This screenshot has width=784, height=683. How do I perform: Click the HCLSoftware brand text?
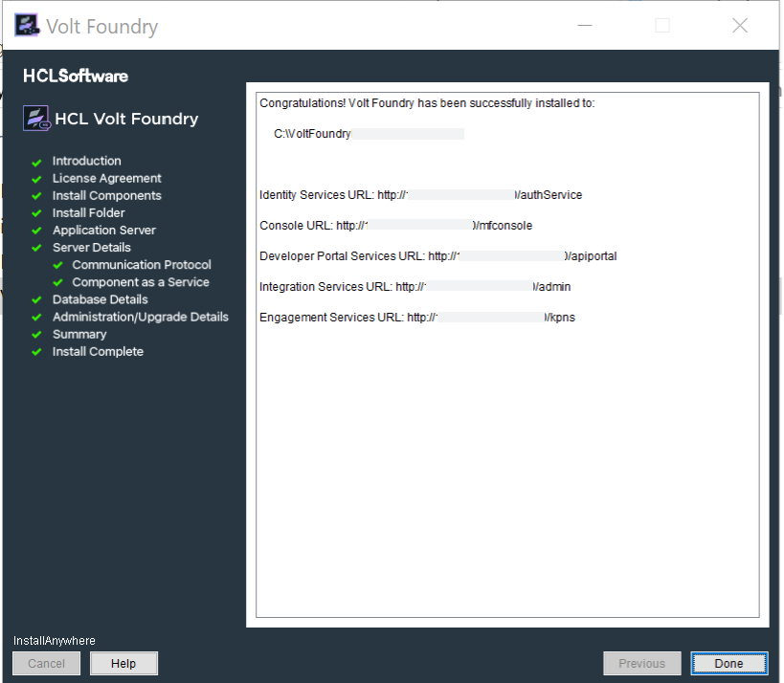(76, 76)
